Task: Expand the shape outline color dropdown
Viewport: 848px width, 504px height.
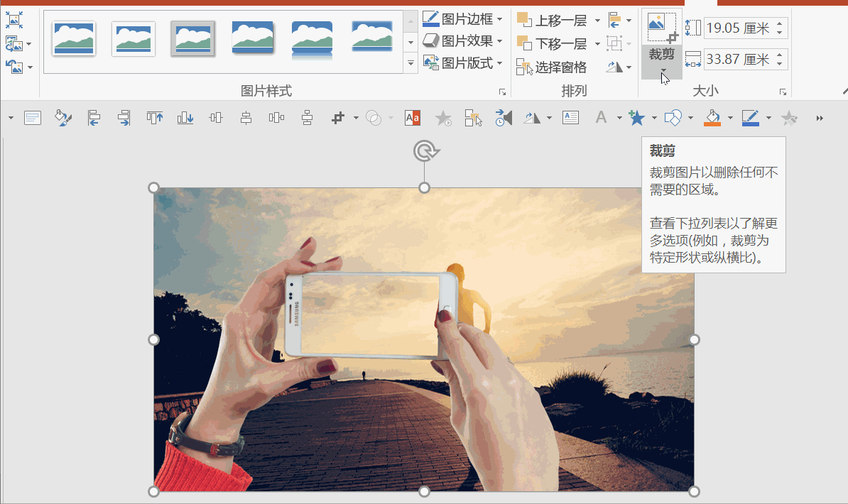Action: pyautogui.click(x=768, y=118)
